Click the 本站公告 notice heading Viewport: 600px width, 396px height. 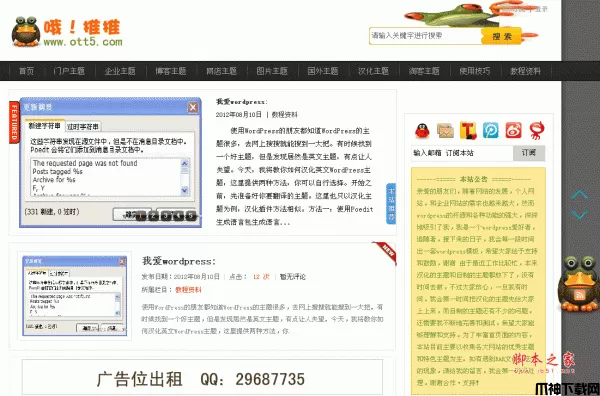474,179
